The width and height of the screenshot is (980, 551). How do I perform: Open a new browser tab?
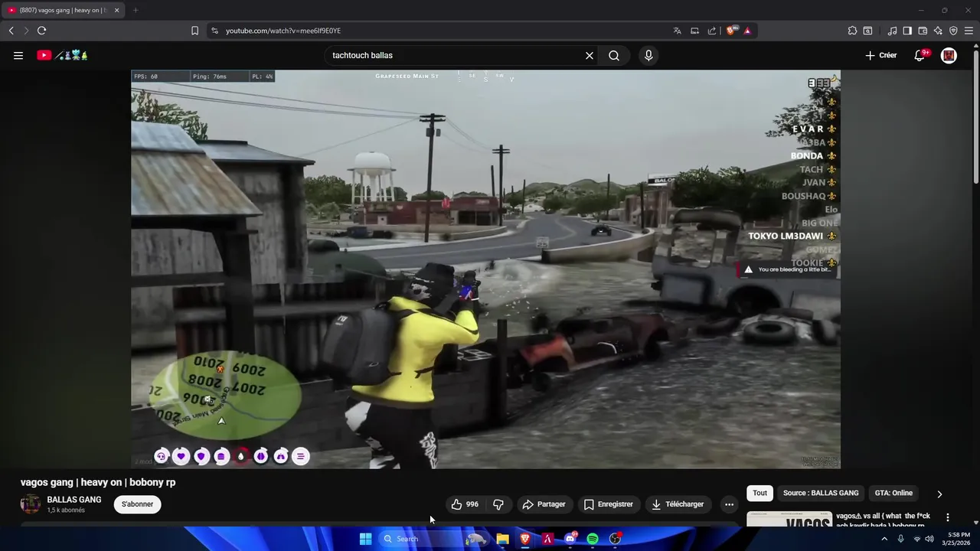pos(136,10)
